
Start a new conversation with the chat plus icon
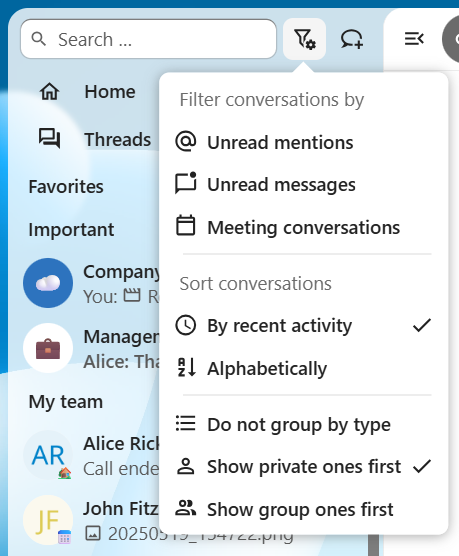[352, 39]
